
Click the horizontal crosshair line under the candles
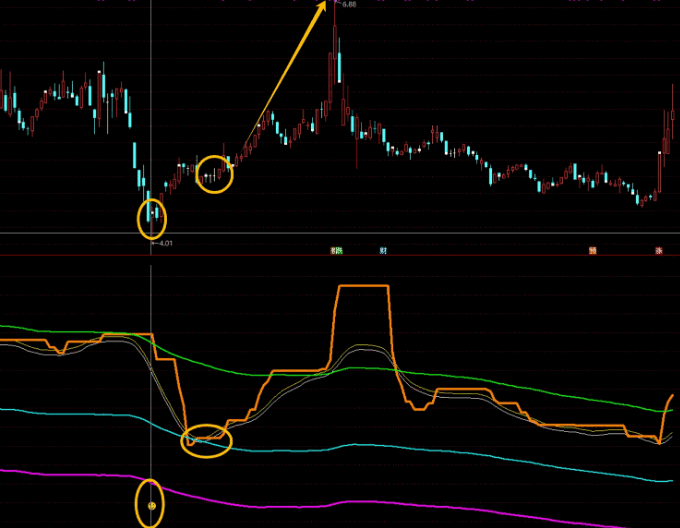coord(400,234)
